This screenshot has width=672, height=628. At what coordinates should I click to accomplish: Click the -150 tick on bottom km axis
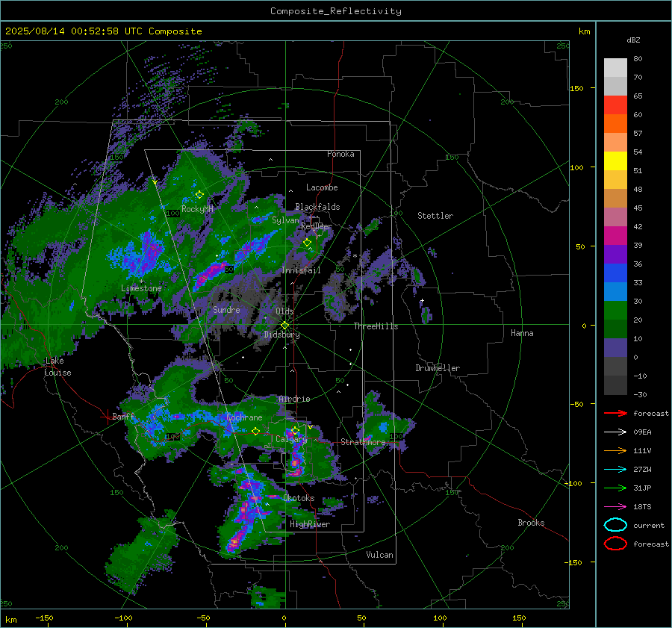click(44, 618)
